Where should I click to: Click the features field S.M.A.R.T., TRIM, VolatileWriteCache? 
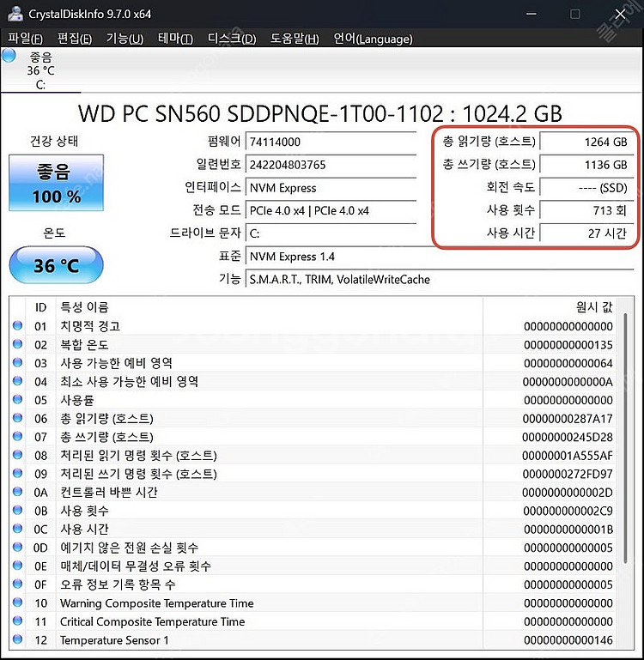[x=440, y=280]
